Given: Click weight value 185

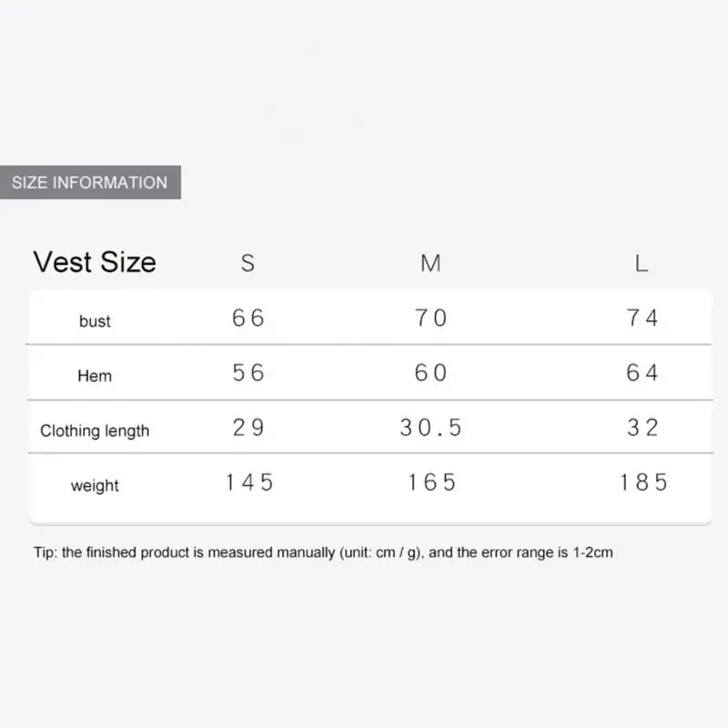Looking at the screenshot, I should coord(643,481).
